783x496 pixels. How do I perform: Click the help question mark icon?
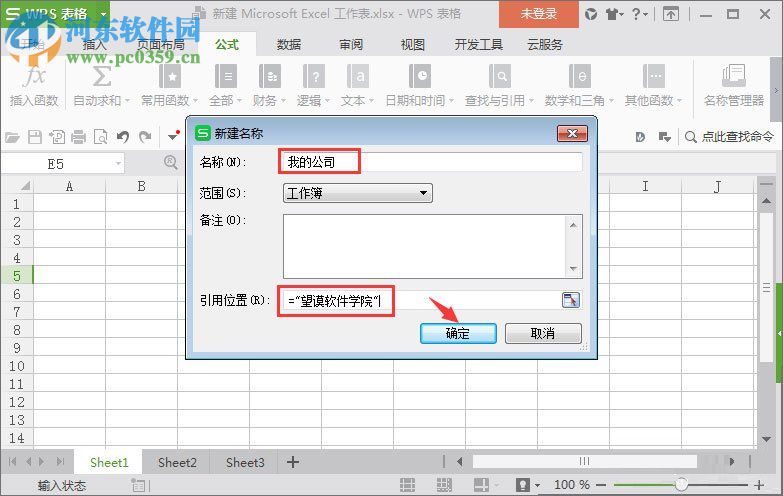(636, 14)
